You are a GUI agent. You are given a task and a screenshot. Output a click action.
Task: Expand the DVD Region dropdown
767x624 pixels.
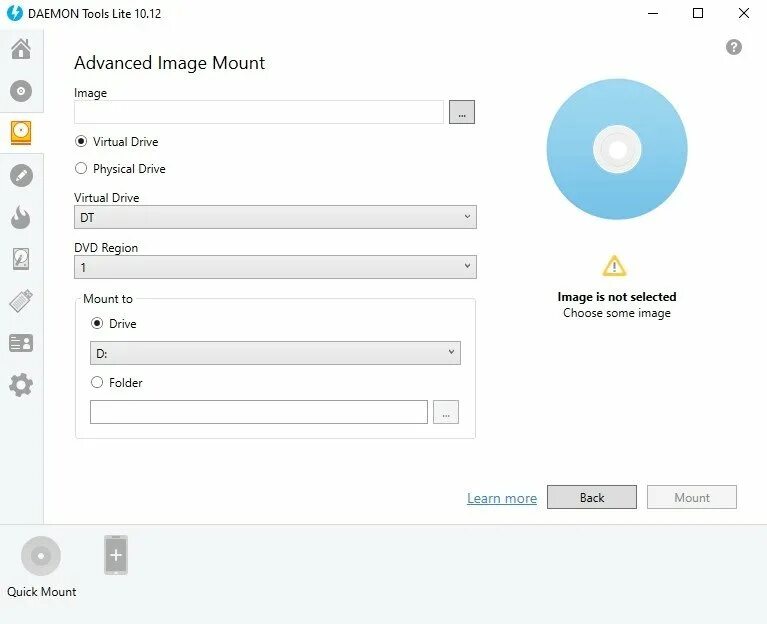pyautogui.click(x=275, y=267)
